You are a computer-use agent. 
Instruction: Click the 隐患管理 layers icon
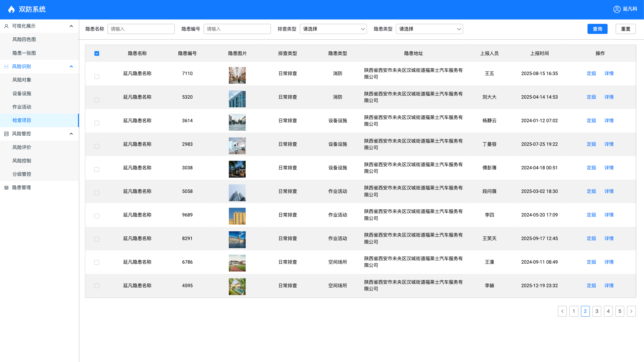point(6,188)
